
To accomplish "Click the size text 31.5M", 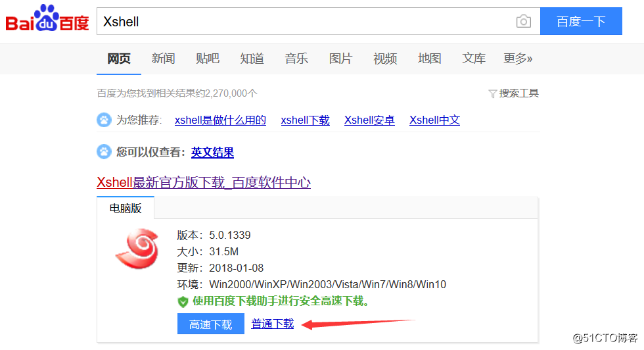I will coord(223,252).
